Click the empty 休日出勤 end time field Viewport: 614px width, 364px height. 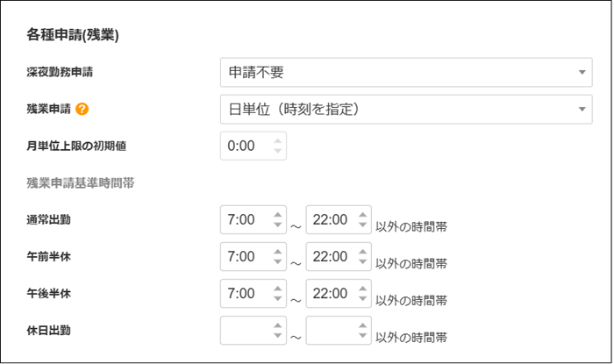pyautogui.click(x=339, y=331)
